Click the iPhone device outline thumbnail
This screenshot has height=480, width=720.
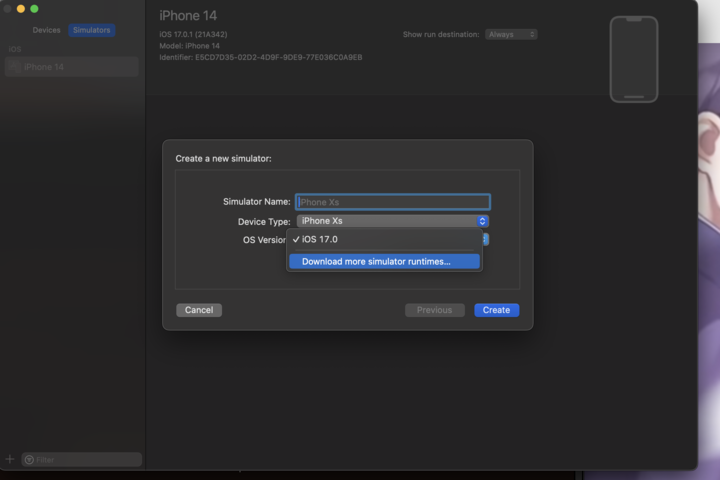pos(634,59)
